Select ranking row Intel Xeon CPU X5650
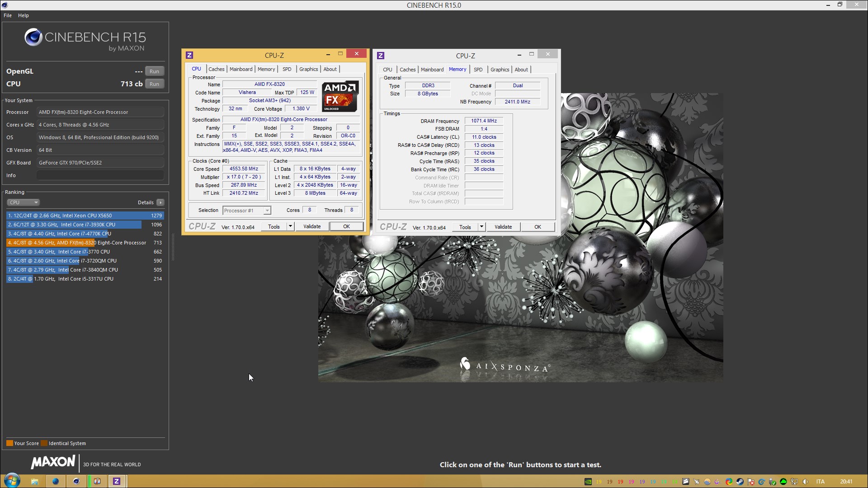The image size is (868, 488). click(x=85, y=216)
